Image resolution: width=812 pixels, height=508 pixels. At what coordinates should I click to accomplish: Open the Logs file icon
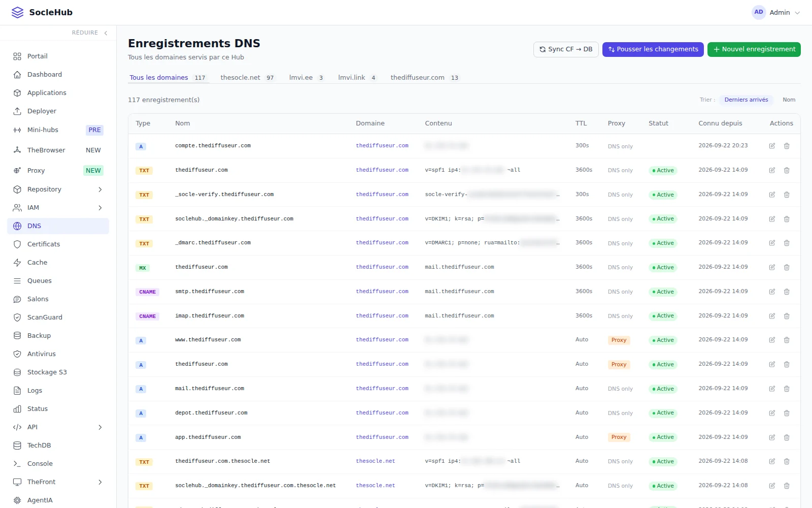pos(17,391)
